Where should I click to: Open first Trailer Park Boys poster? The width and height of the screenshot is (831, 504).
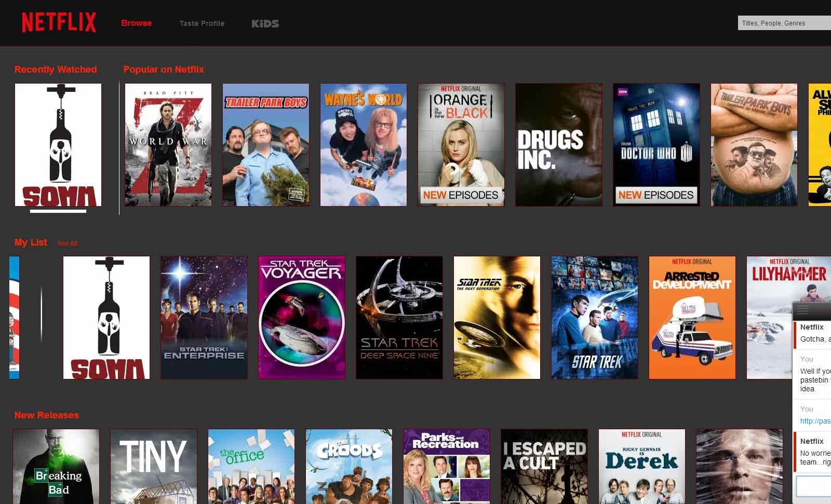point(266,145)
